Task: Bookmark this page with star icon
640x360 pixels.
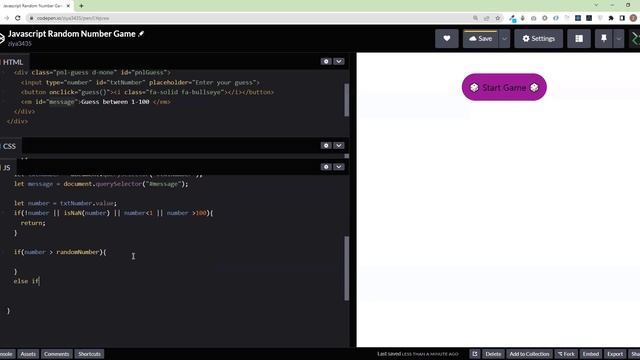Action: [498, 18]
